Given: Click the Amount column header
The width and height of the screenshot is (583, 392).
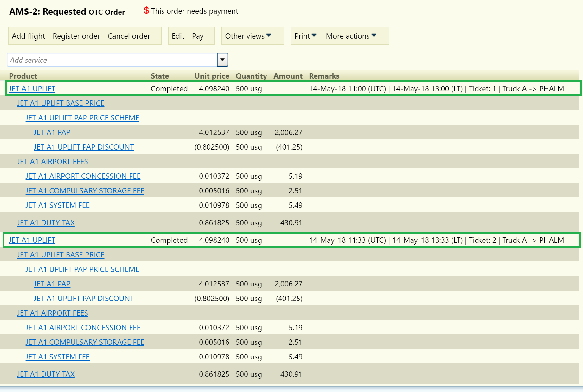Looking at the screenshot, I should pyautogui.click(x=288, y=76).
